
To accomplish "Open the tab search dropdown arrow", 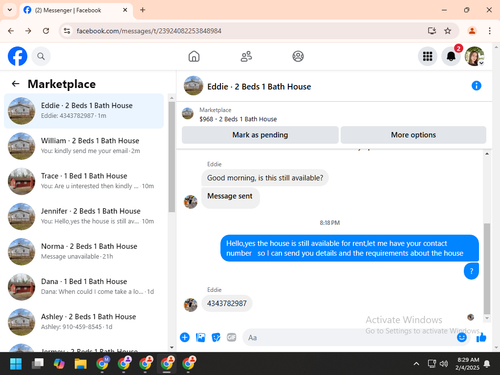I will click(10, 10).
